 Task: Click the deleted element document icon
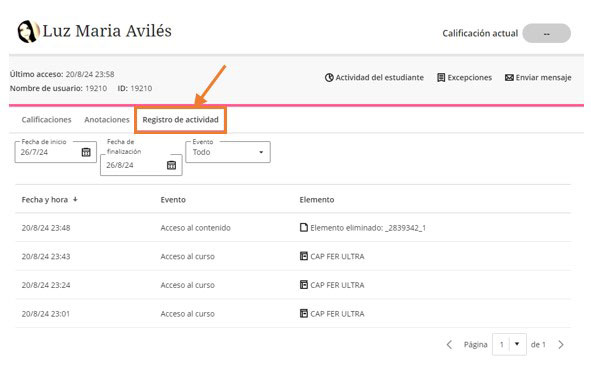click(303, 227)
